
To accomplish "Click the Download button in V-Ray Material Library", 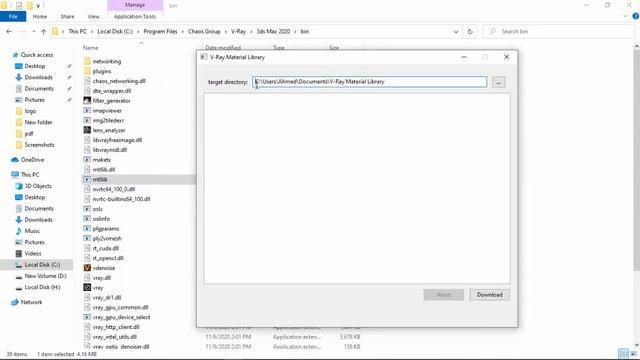I will click(x=489, y=294).
